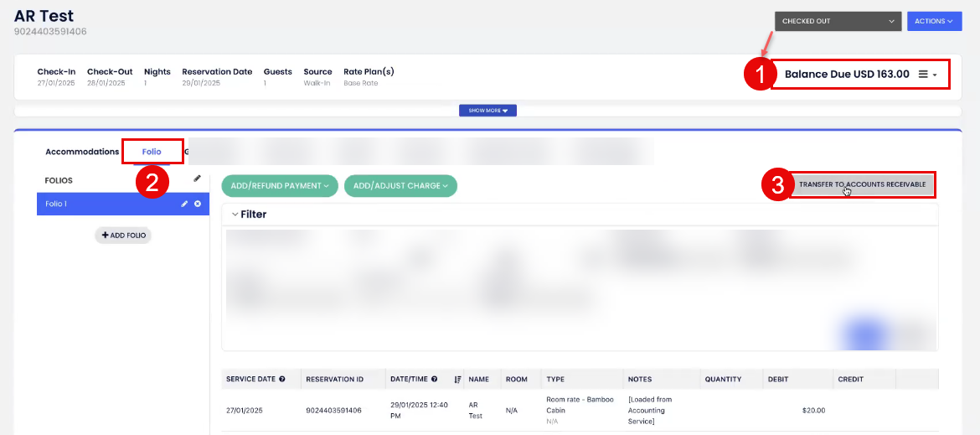Edit Folio 1 using its pencil icon
980x435 pixels.
tap(184, 204)
